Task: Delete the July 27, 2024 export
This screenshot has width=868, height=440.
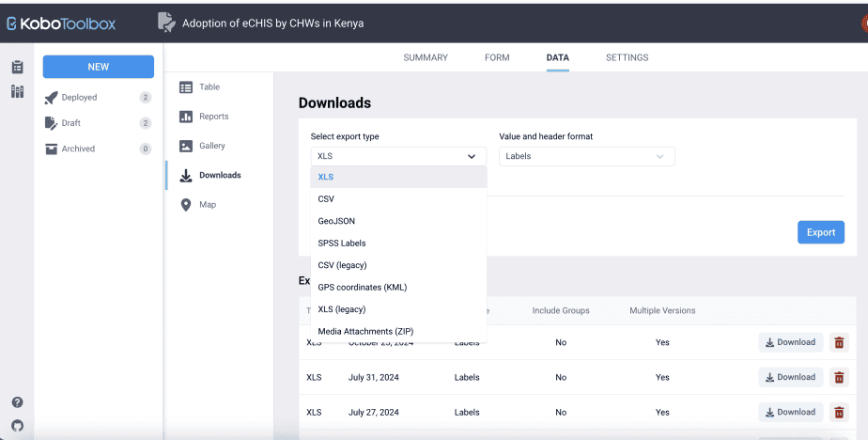Action: [838, 412]
